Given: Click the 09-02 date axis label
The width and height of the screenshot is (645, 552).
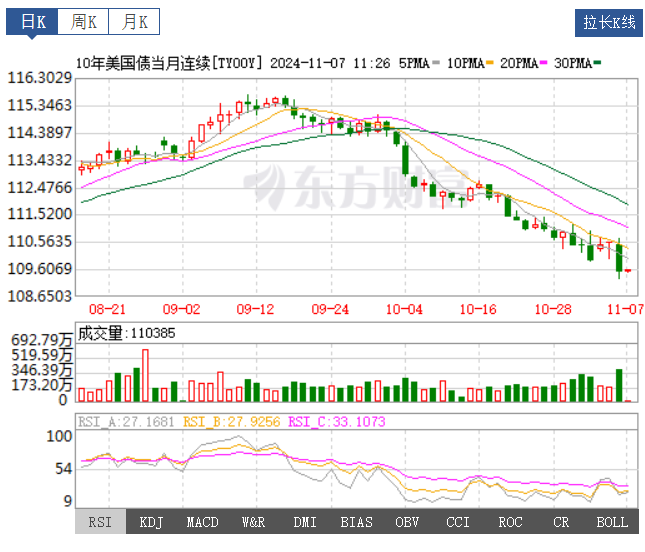Looking at the screenshot, I should pyautogui.click(x=181, y=309).
